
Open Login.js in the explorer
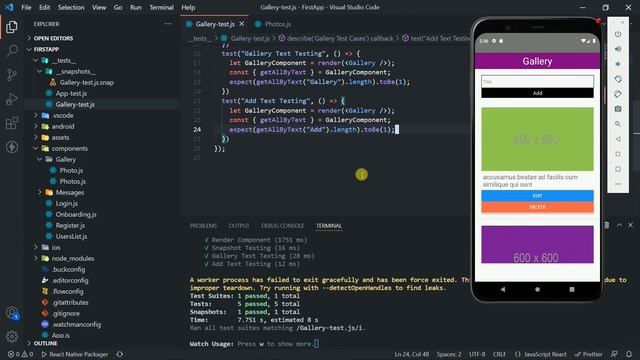point(67,203)
